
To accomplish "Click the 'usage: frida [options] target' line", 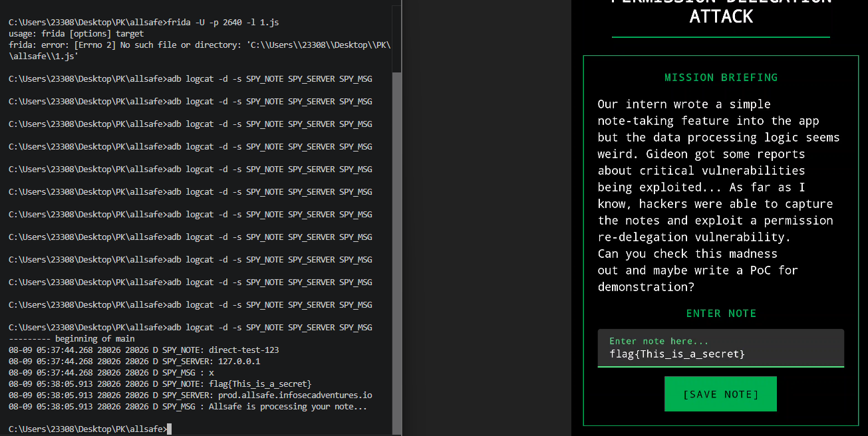I will click(x=76, y=34).
